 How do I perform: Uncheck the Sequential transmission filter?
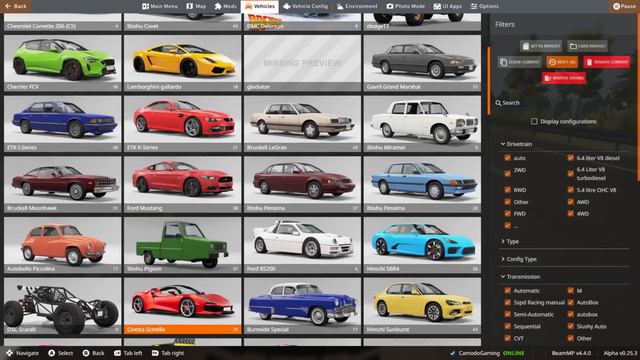tap(507, 326)
